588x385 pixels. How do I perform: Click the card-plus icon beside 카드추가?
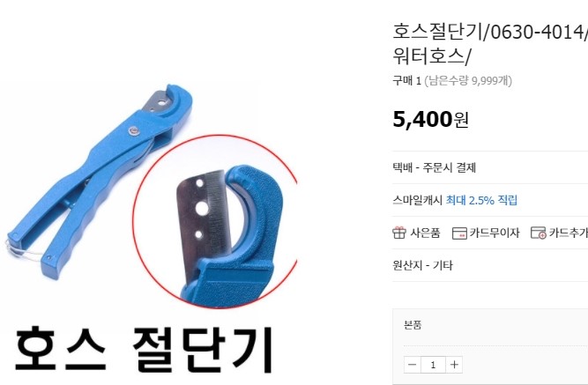click(x=538, y=233)
